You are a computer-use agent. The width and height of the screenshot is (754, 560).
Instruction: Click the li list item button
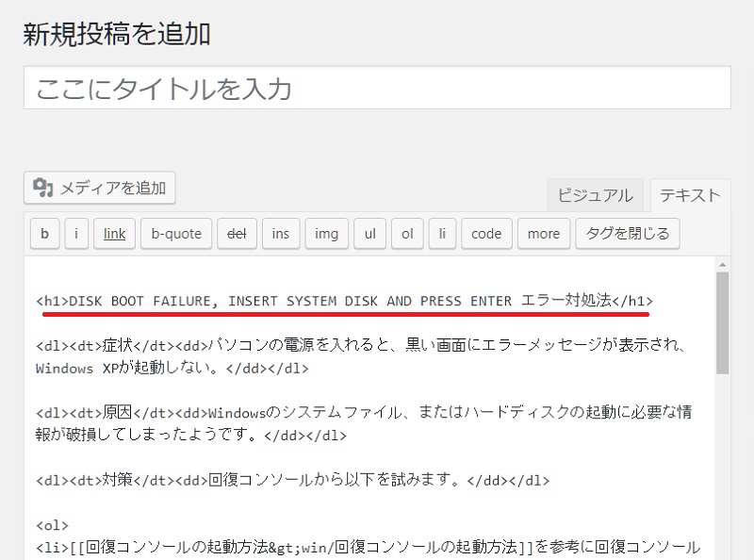click(x=442, y=234)
